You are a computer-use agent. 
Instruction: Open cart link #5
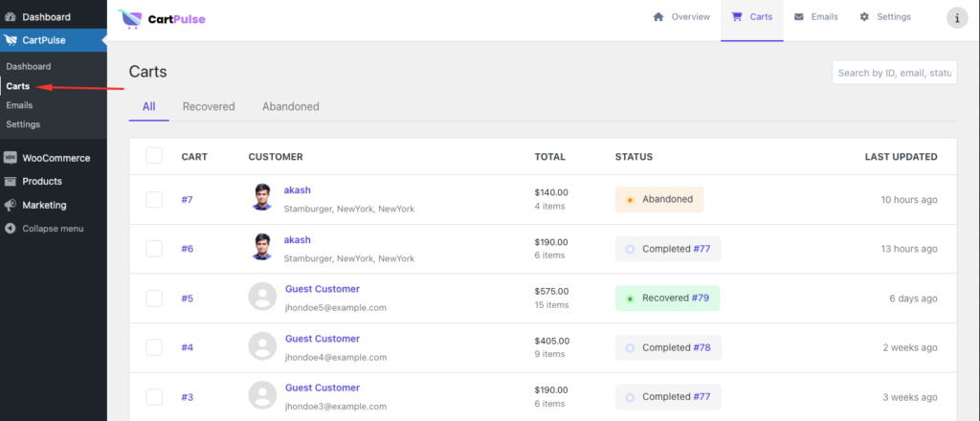tap(187, 298)
